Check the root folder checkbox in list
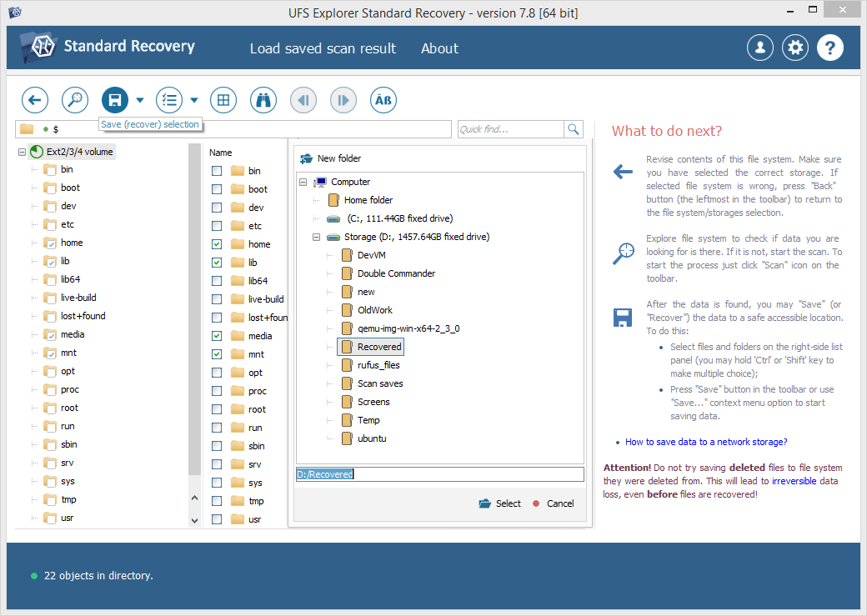Image resolution: width=867 pixels, height=616 pixels. pos(217,409)
